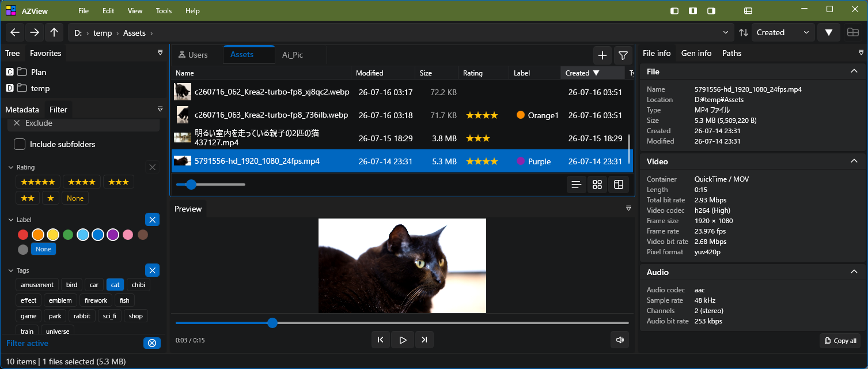Open the Tools menu
Image resolution: width=868 pixels, height=369 pixels.
164,11
